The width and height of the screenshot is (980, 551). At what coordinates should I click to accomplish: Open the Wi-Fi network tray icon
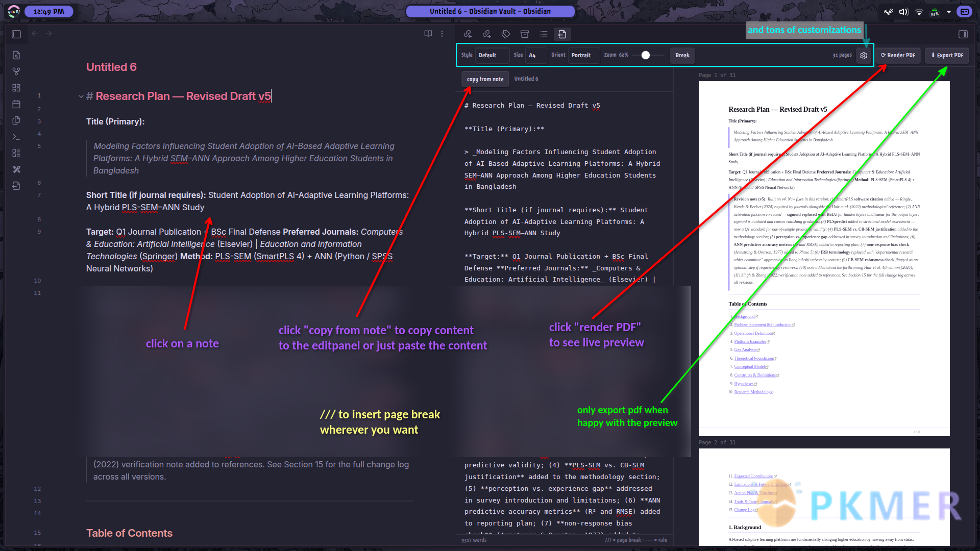[919, 12]
